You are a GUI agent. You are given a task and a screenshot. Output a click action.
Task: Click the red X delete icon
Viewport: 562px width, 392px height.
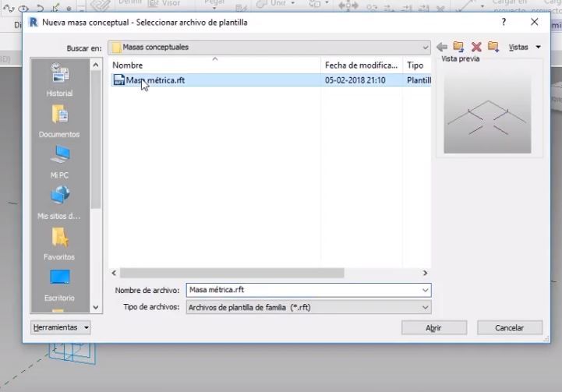coord(476,47)
